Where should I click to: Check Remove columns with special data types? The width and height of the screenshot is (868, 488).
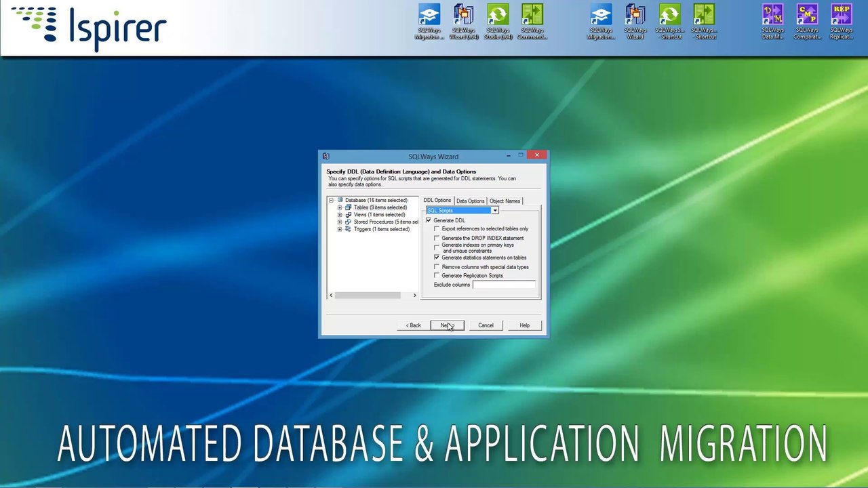tap(437, 267)
